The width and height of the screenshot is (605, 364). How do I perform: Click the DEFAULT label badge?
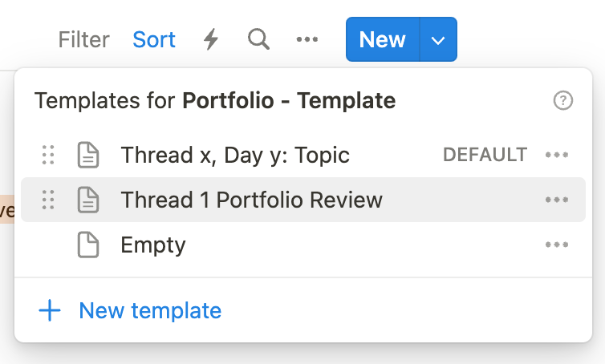(485, 155)
